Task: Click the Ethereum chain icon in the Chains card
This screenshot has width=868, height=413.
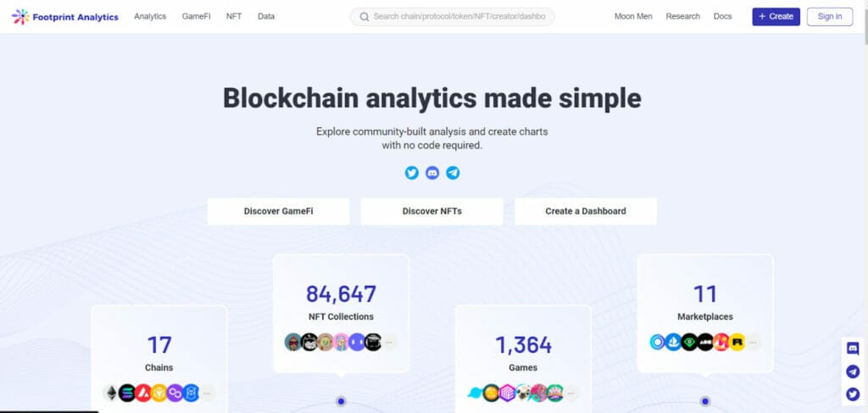Action: coord(111,393)
